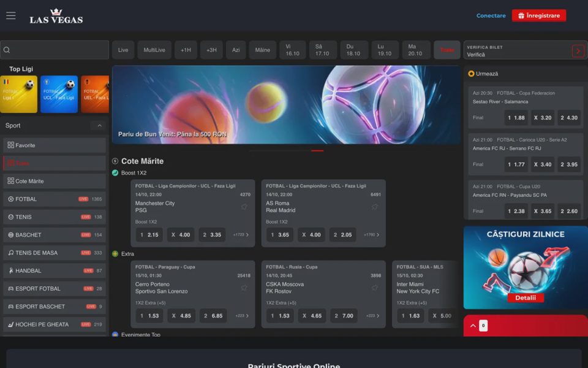Pick odds 2.05 for Real Madrid win
Image resolution: width=588 pixels, height=368 pixels.
[343, 235]
